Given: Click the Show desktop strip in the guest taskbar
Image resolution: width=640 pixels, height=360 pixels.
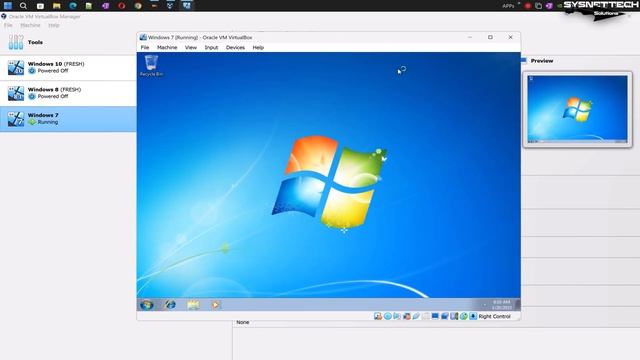Looking at the screenshot, I should tap(518, 304).
